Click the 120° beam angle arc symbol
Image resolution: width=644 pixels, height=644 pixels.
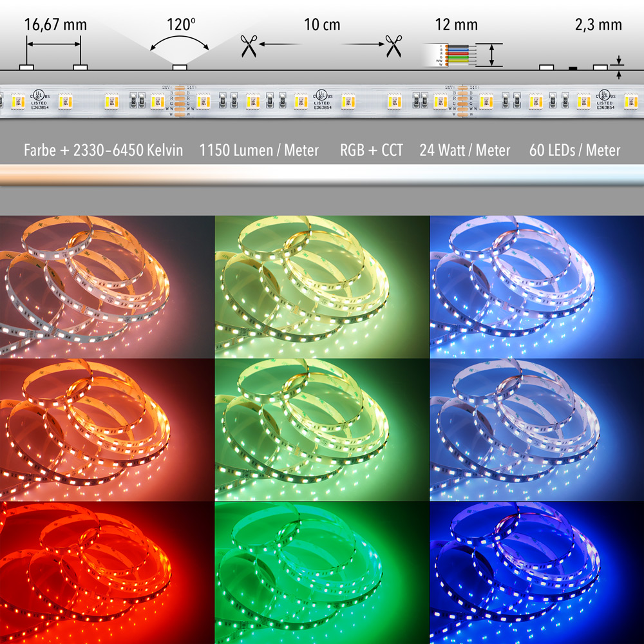tap(180, 45)
